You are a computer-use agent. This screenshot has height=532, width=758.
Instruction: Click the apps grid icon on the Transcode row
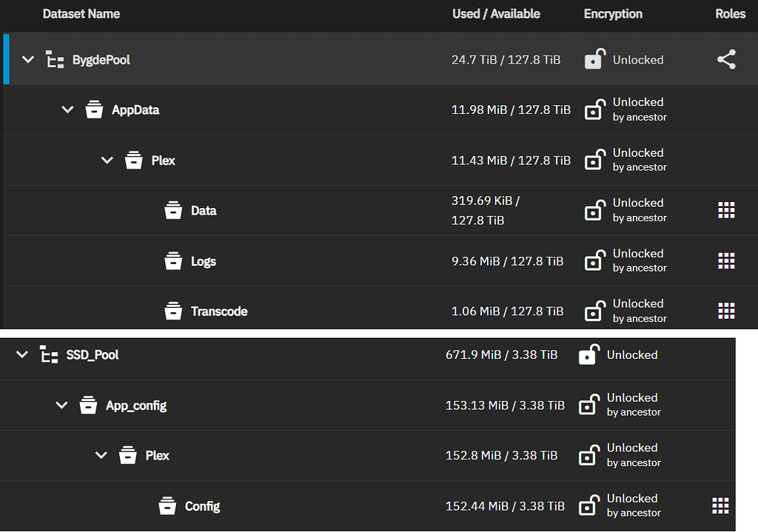pos(725,311)
